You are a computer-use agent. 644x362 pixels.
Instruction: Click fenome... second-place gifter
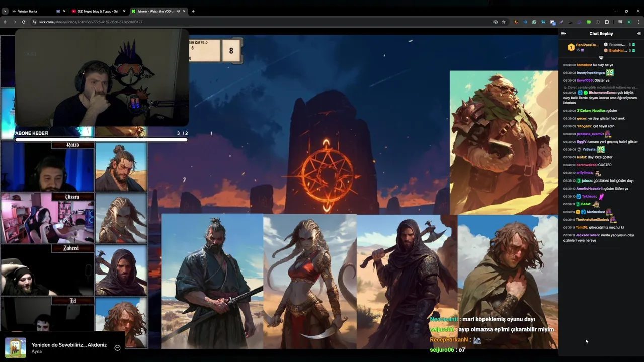[617, 45]
